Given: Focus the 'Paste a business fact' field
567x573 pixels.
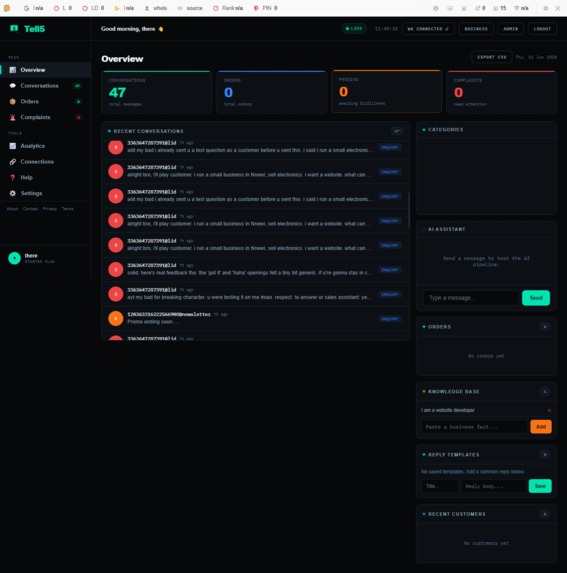Looking at the screenshot, I should 474,427.
